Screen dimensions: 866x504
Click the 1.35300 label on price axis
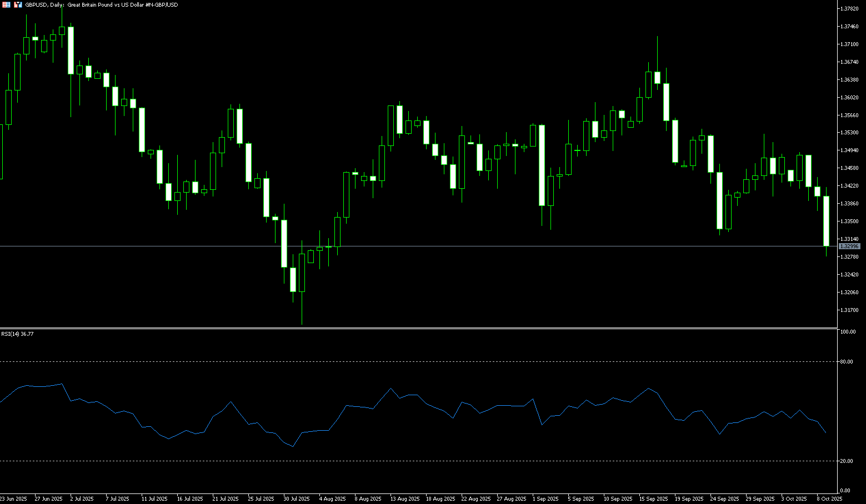850,133
